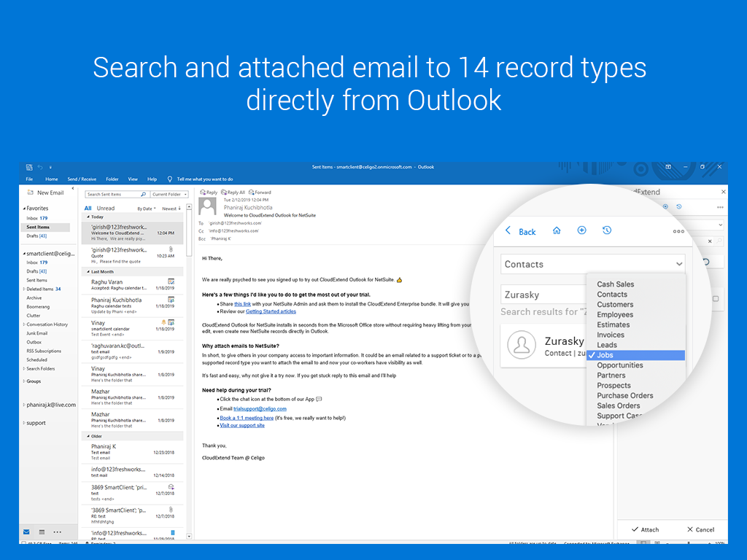The height and width of the screenshot is (560, 747).
Task: Click the Zurasky search input field
Action: tap(543, 295)
